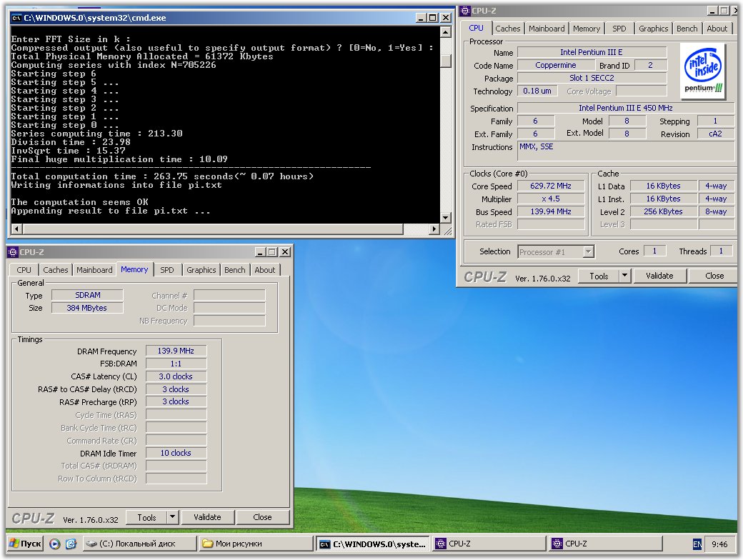Viewport: 743px width, 560px height.
Task: Select SPD tab in top-right CPU-Z window
Action: 619,29
